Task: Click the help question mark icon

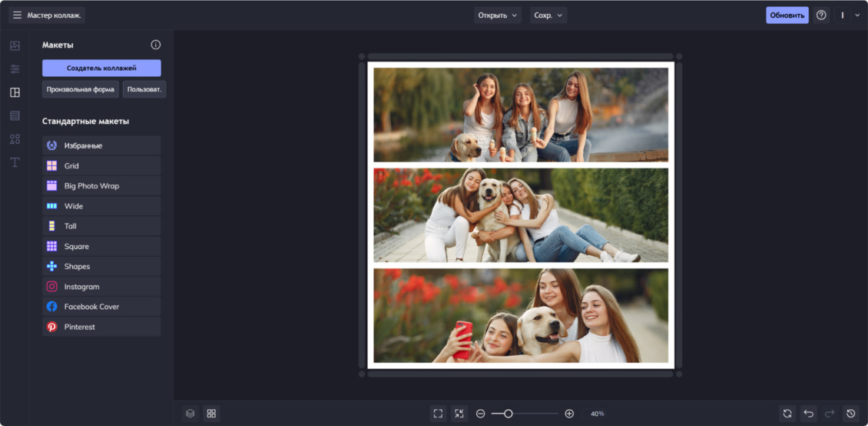Action: (821, 15)
